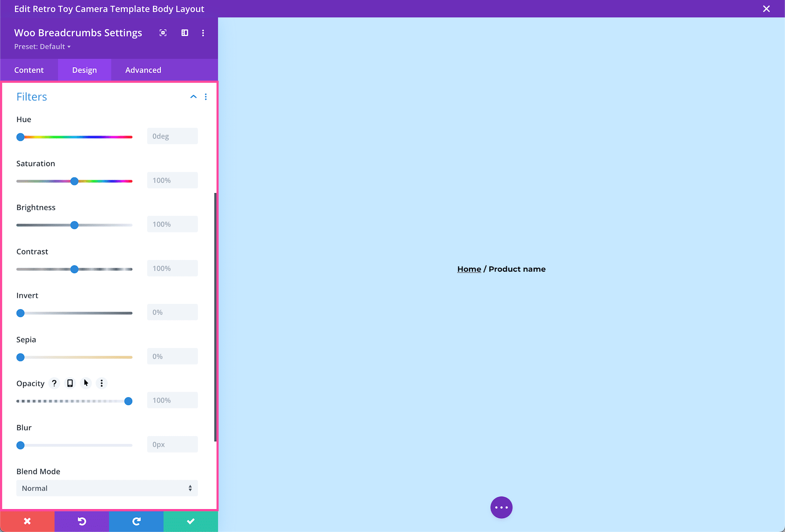
Task: Open the help tooltip for Opacity
Action: 54,383
